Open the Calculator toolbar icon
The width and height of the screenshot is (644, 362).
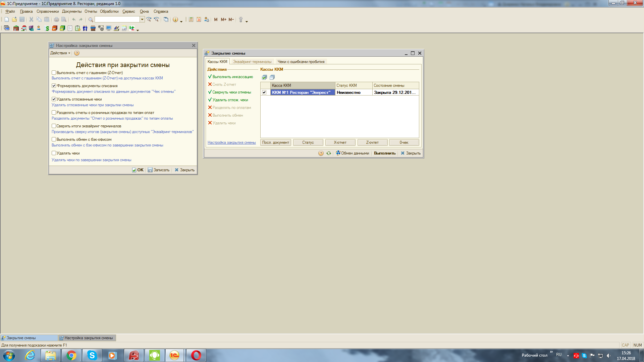tap(191, 19)
